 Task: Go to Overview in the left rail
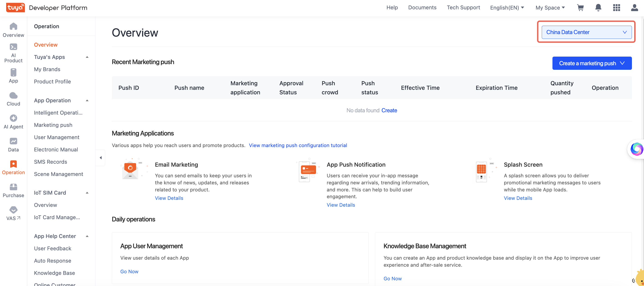tap(13, 30)
